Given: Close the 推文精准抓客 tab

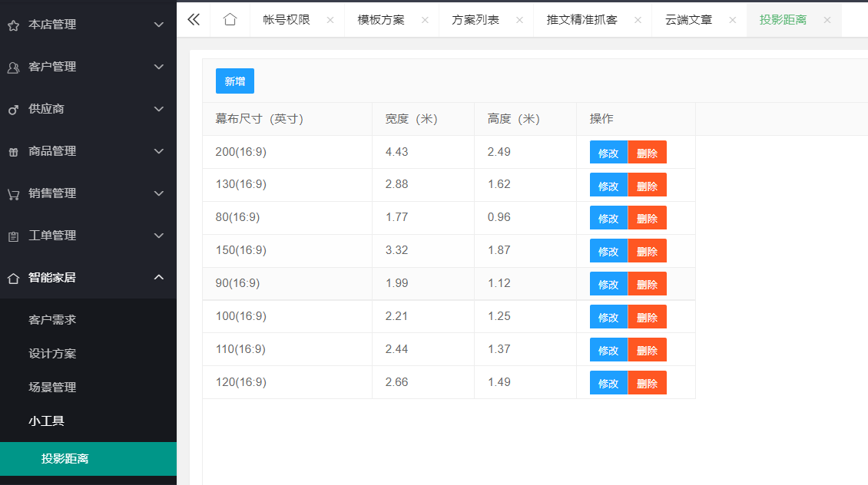Looking at the screenshot, I should coord(638,20).
